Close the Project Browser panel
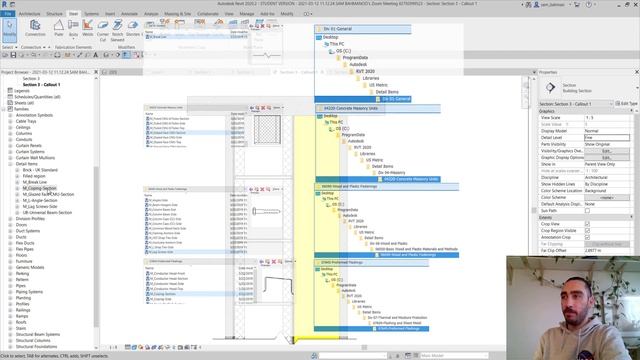This screenshot has height=360, width=640. click(96, 72)
